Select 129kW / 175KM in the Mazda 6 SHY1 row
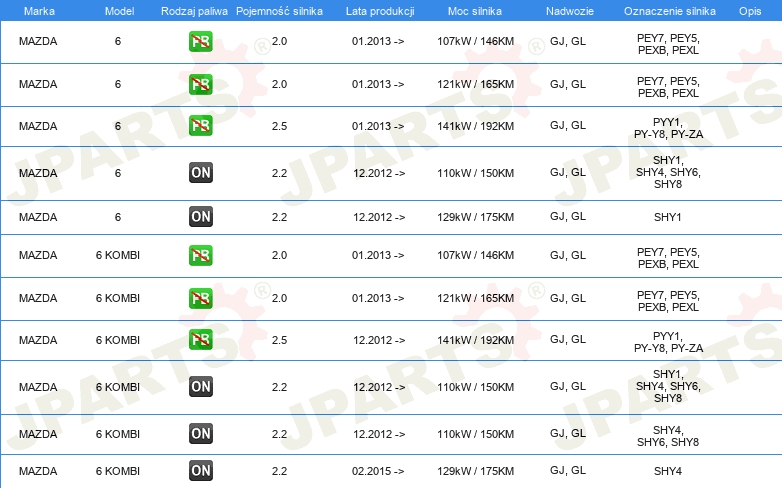 pos(475,217)
